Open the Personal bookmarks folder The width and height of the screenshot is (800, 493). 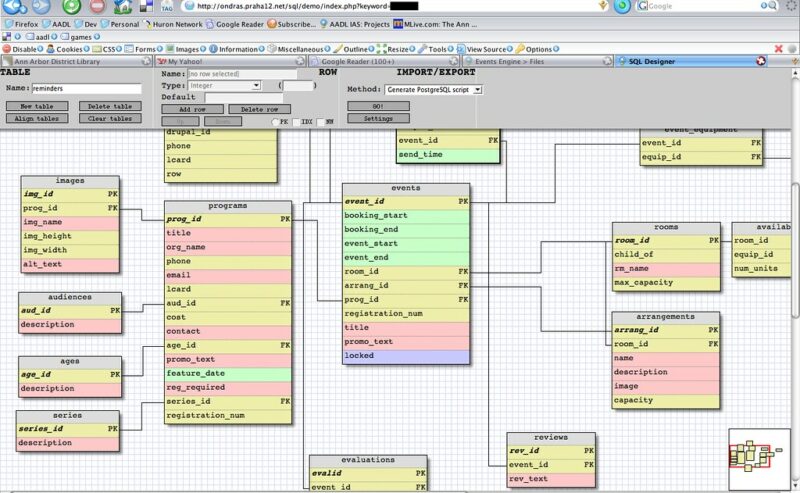coord(120,24)
